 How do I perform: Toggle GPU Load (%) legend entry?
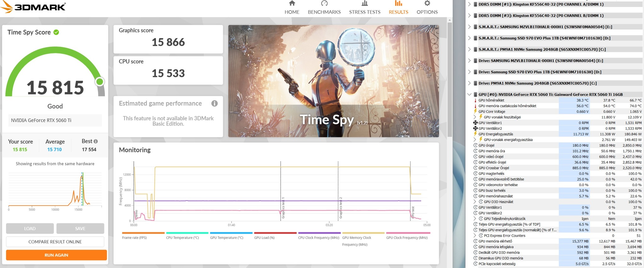[x=275, y=236]
